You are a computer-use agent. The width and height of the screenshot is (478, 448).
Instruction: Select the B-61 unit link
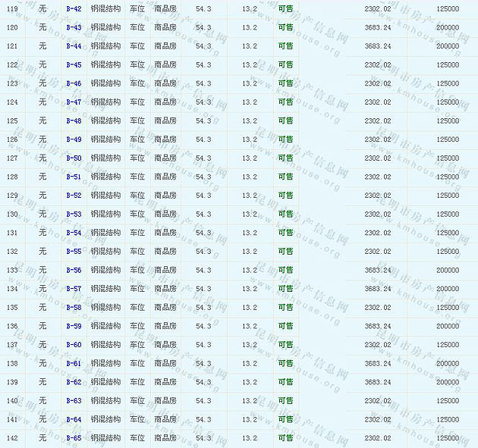(x=74, y=363)
